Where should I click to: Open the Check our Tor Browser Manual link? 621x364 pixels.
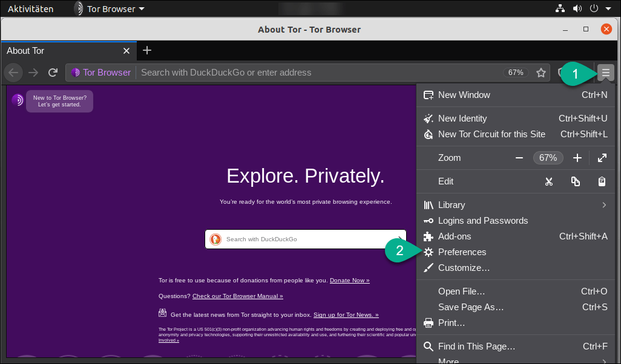[x=238, y=296]
